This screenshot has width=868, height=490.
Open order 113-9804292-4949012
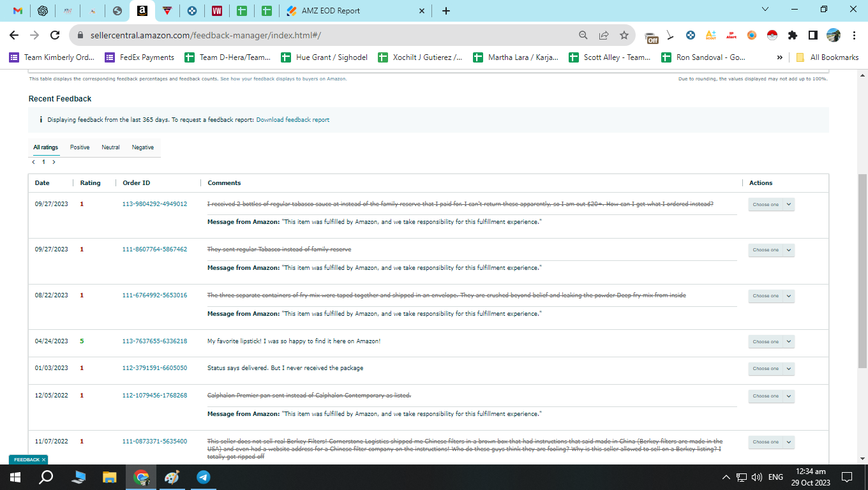pyautogui.click(x=154, y=204)
